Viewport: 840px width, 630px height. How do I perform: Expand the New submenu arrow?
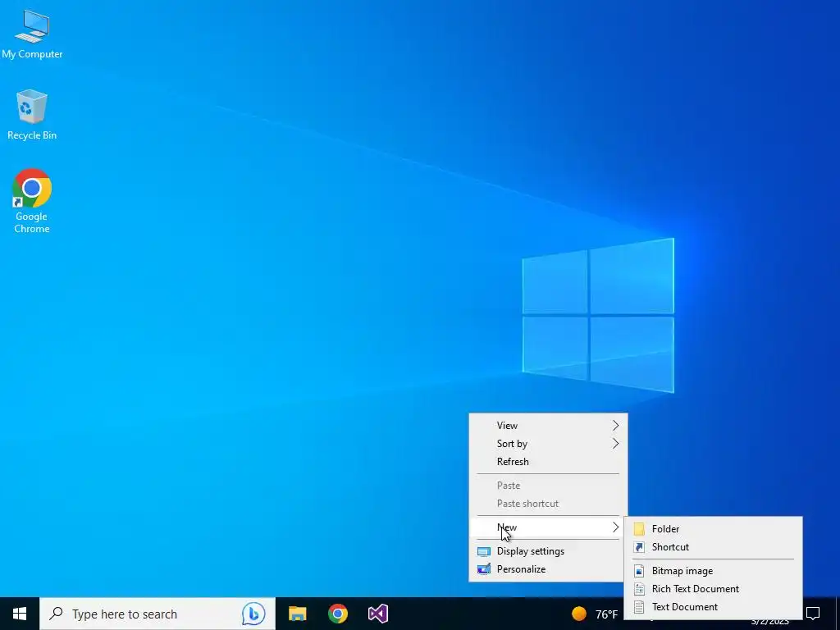coord(615,527)
